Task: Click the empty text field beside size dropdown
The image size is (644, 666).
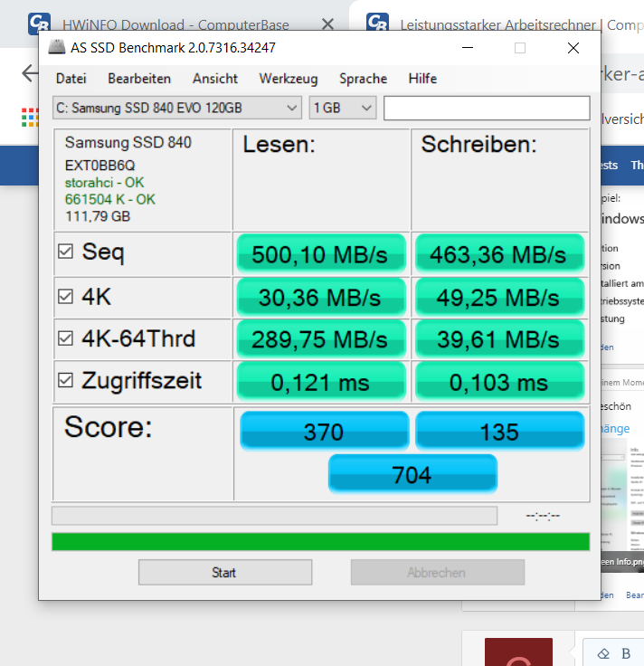Action: pyautogui.click(x=487, y=108)
